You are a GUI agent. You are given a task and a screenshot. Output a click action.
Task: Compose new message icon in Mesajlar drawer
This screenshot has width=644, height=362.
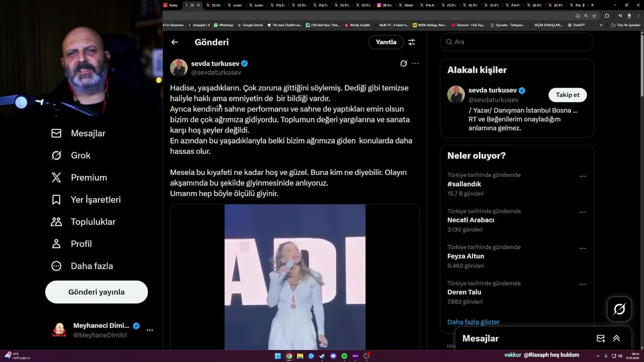pos(600,338)
